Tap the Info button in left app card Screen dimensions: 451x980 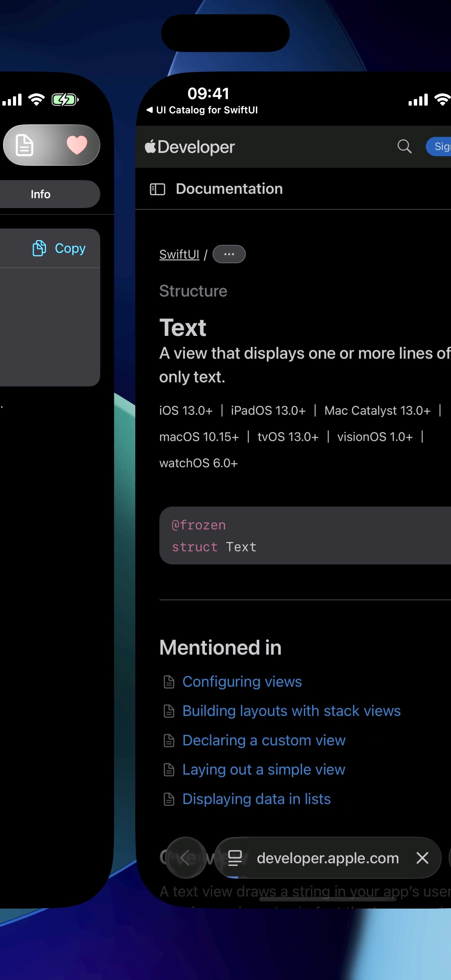[x=40, y=194]
